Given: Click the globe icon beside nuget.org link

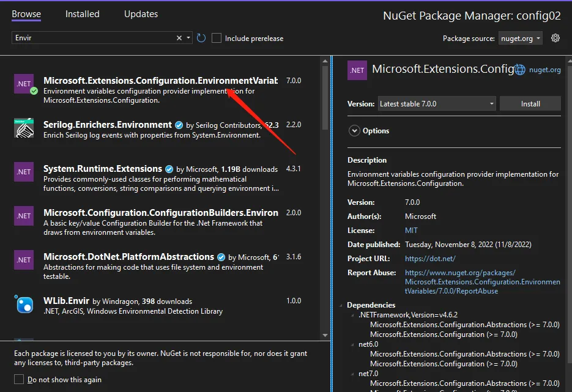Looking at the screenshot, I should coord(519,70).
